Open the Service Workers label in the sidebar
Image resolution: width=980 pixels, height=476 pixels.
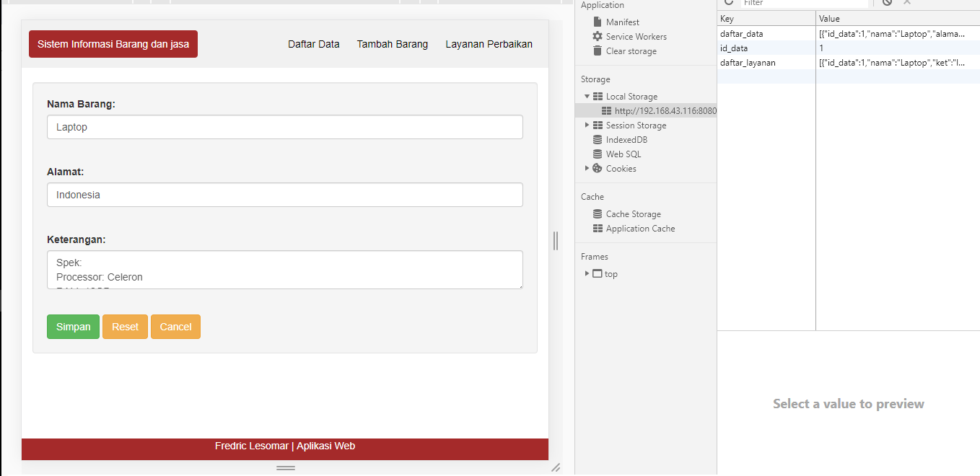636,37
